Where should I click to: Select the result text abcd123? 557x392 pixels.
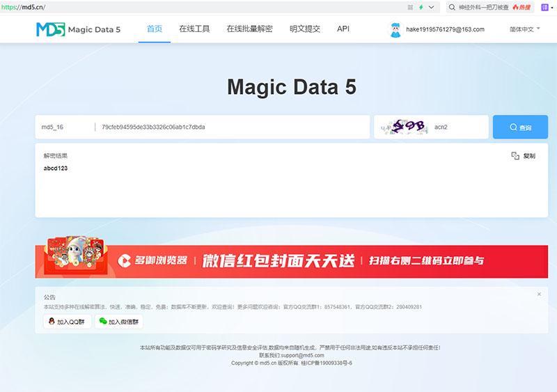tap(56, 168)
